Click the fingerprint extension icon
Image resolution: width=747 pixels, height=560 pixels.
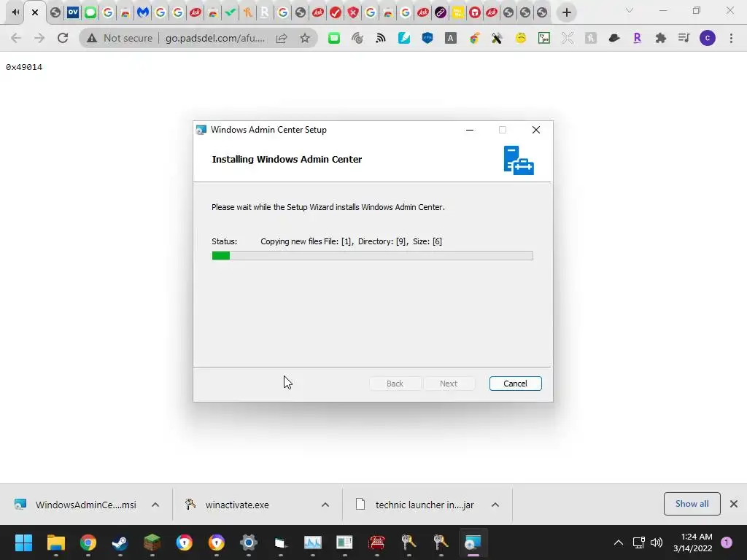tap(357, 38)
